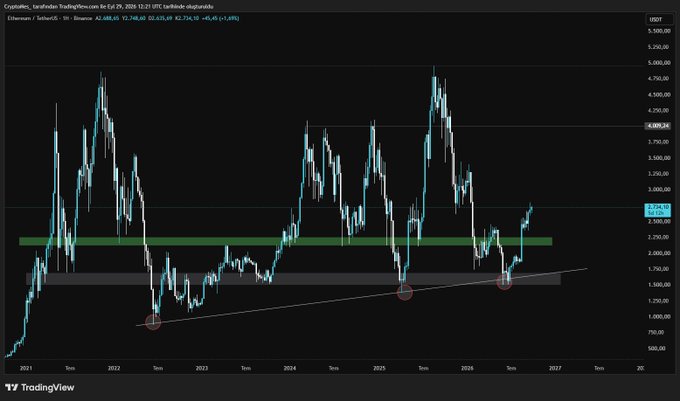Click the snapshot creation caption at top
The height and width of the screenshot is (401, 680).
tap(108, 7)
